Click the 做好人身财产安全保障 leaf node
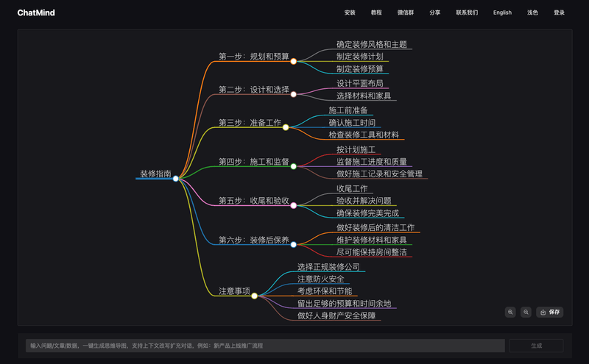 336,315
